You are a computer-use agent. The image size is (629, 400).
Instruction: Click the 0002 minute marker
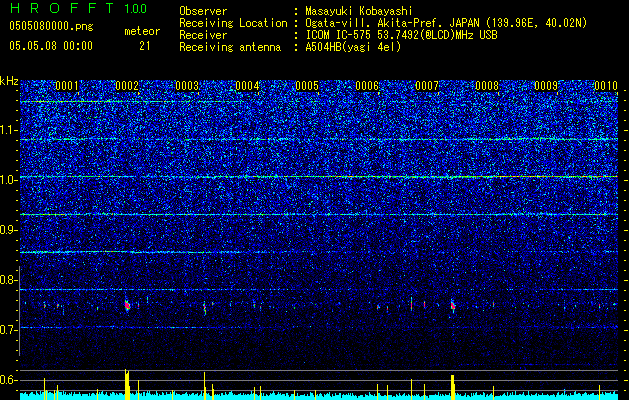(127, 86)
